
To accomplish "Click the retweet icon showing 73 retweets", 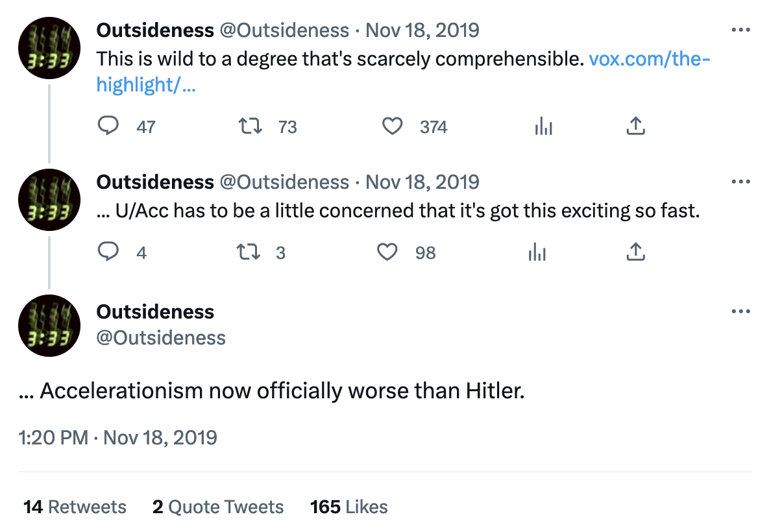I will point(249,127).
